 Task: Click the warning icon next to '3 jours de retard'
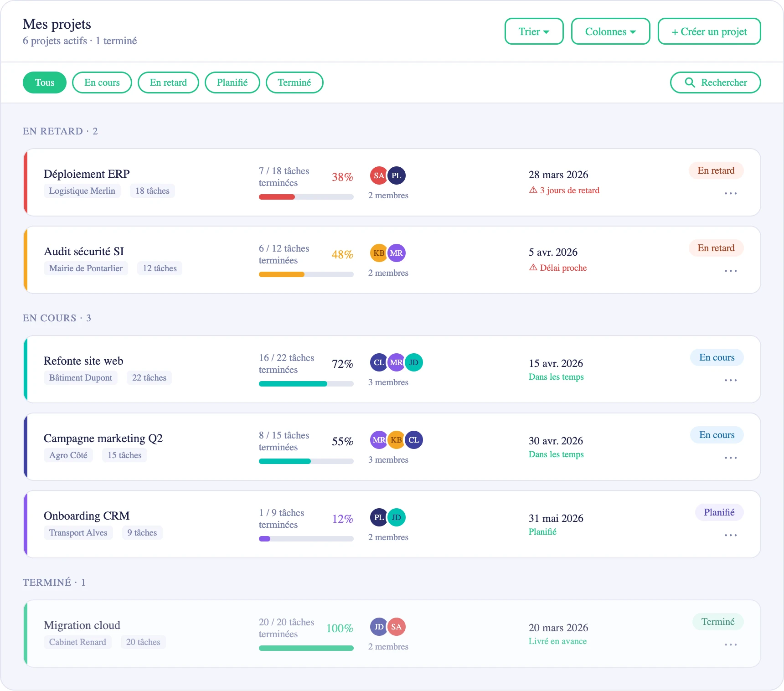(533, 190)
